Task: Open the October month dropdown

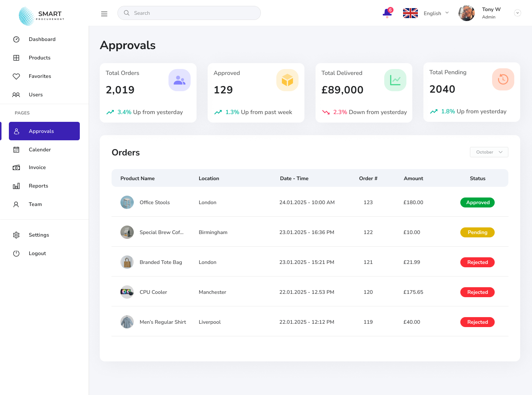Action: coord(489,152)
